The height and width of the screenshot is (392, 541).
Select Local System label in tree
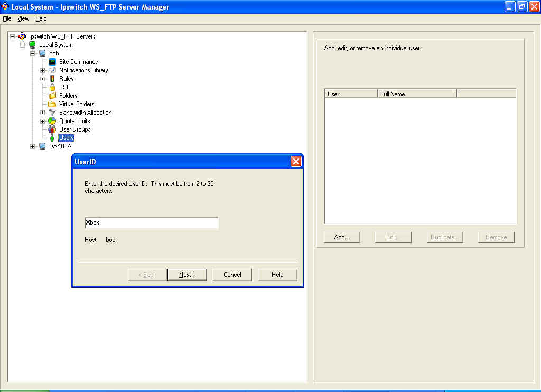(x=56, y=45)
